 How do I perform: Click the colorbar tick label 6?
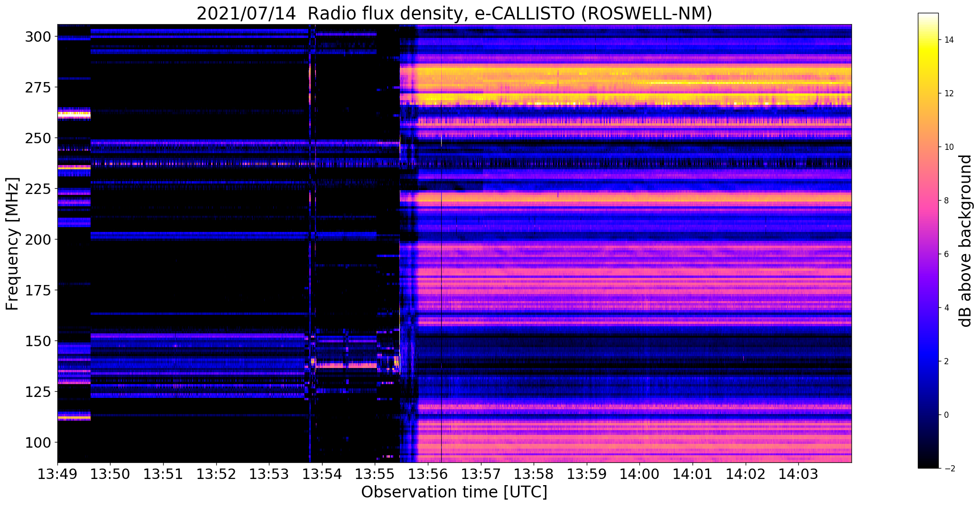[x=946, y=254]
